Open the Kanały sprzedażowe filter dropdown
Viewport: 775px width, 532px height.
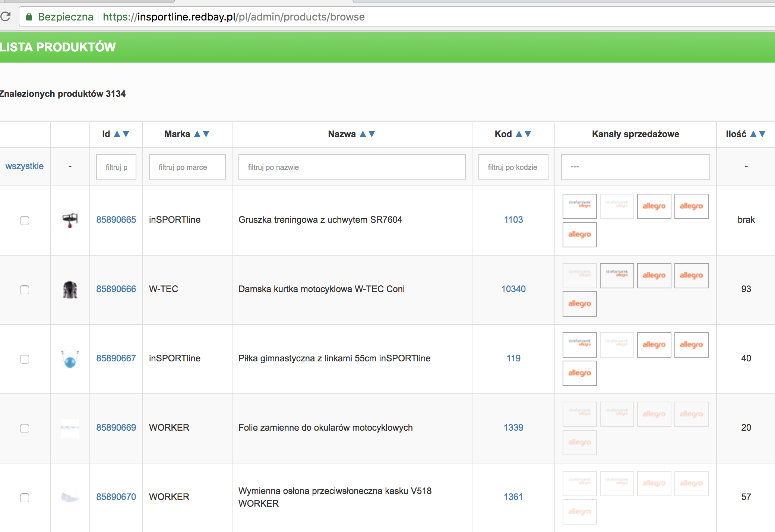(635, 167)
